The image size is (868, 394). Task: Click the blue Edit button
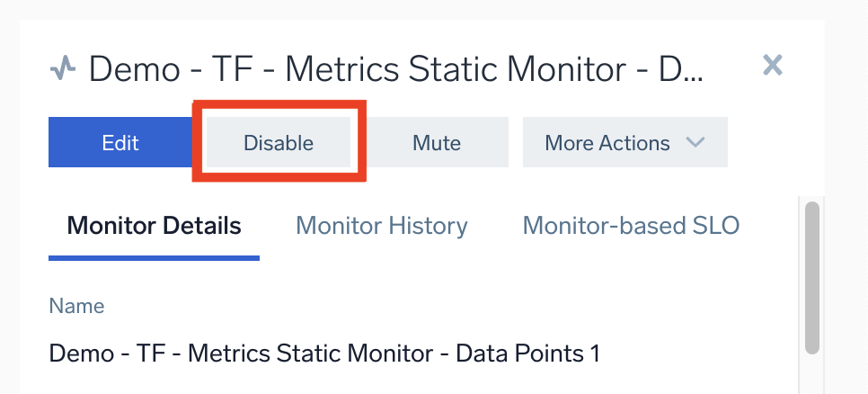(x=120, y=142)
